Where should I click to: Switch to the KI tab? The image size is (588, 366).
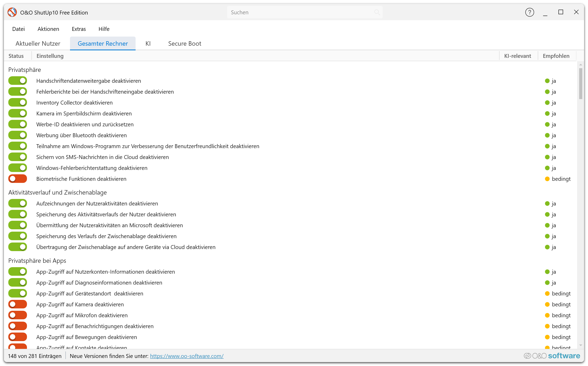(148, 44)
